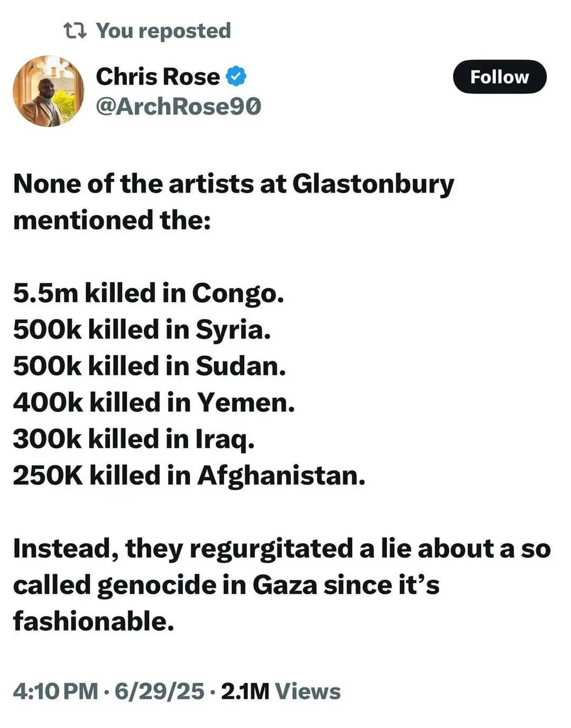Click the "400k killed in Yemen" line

point(154,402)
